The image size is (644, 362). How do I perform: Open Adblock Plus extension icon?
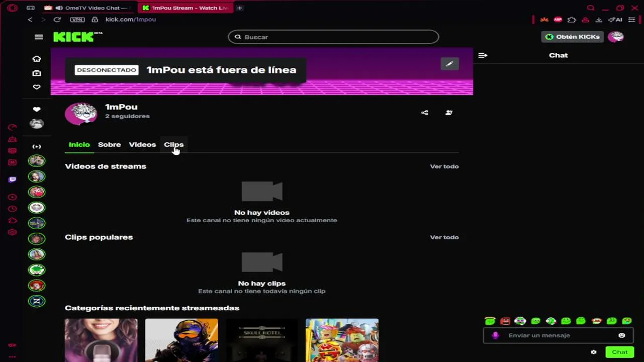click(558, 20)
